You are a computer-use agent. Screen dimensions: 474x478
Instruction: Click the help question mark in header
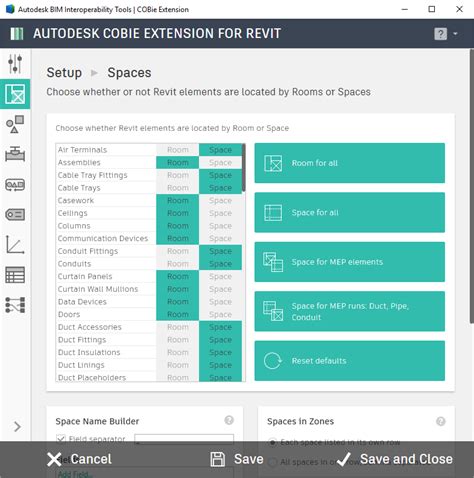[441, 34]
